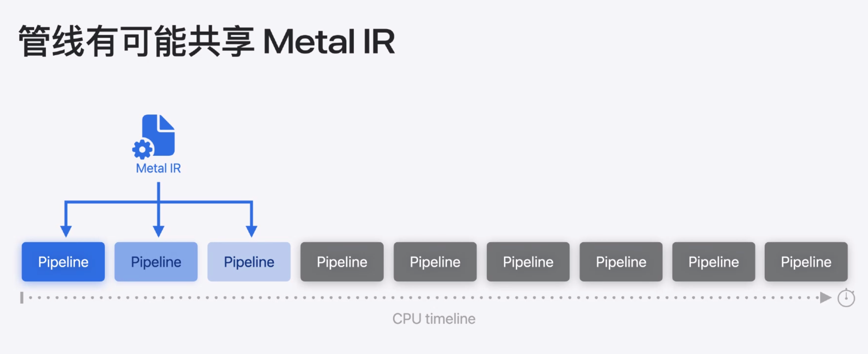Click the third gray Pipeline box
Image resolution: width=868 pixels, height=354 pixels.
[x=528, y=261]
